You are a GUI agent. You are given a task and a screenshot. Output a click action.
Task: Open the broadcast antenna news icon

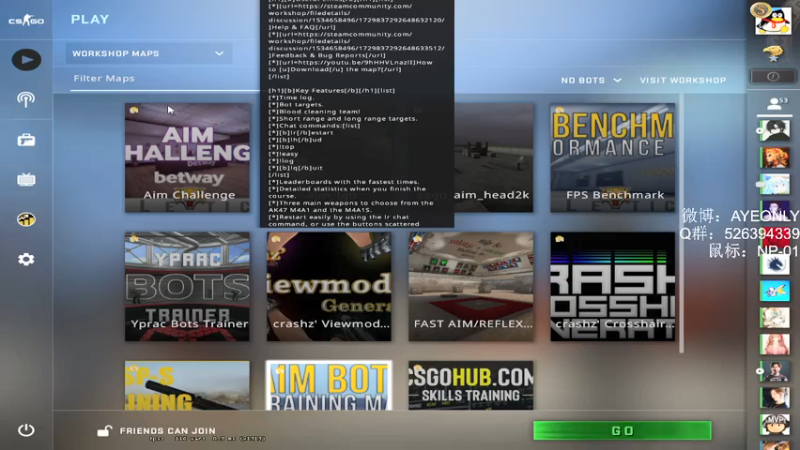click(26, 99)
